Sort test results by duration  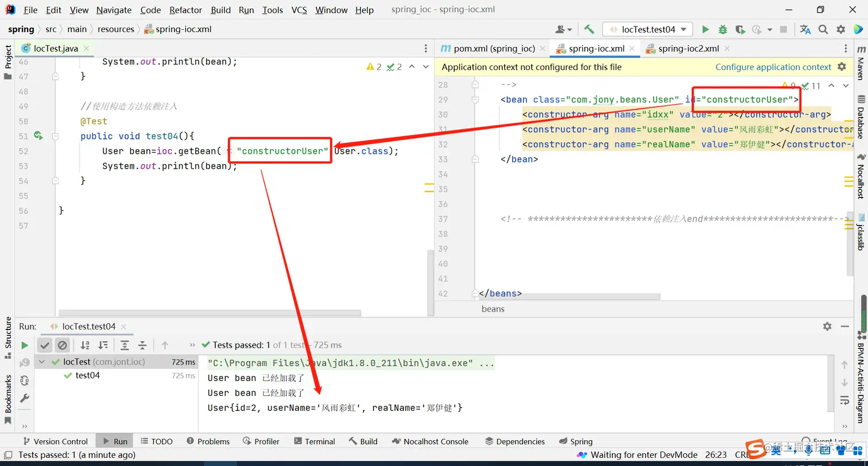[x=103, y=345]
